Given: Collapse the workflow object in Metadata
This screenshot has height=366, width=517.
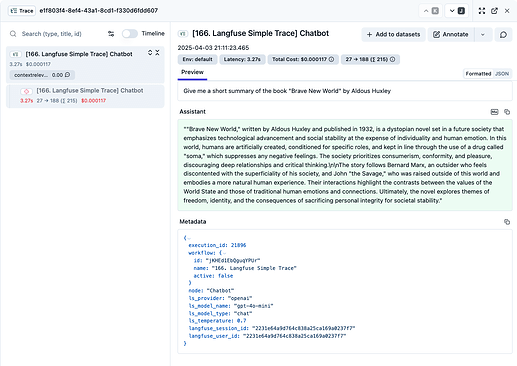Looking at the screenshot, I should tap(224, 253).
